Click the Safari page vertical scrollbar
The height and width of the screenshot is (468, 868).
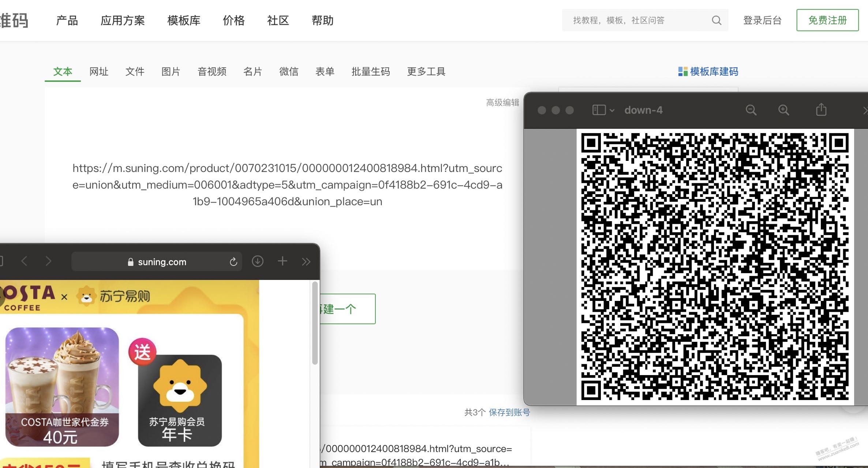315,323
